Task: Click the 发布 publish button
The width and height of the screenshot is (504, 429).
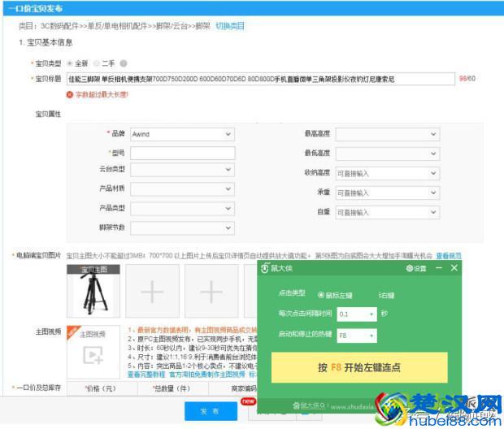Action: point(211,411)
